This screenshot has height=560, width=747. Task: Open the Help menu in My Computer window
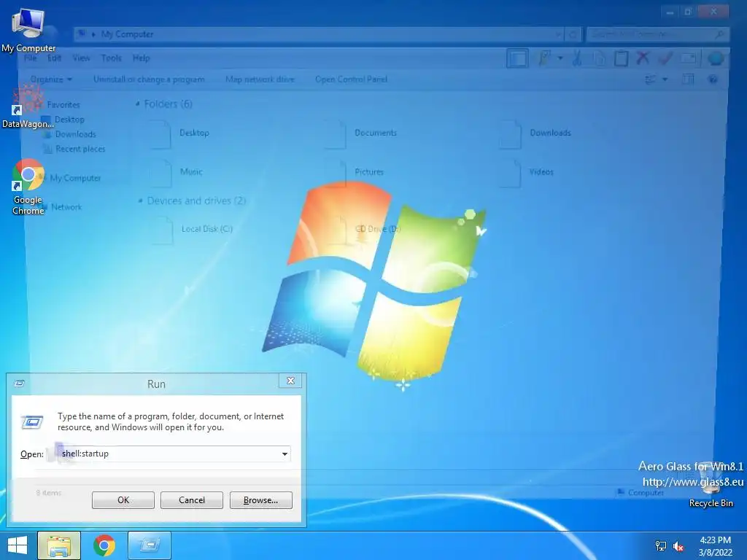[141, 58]
